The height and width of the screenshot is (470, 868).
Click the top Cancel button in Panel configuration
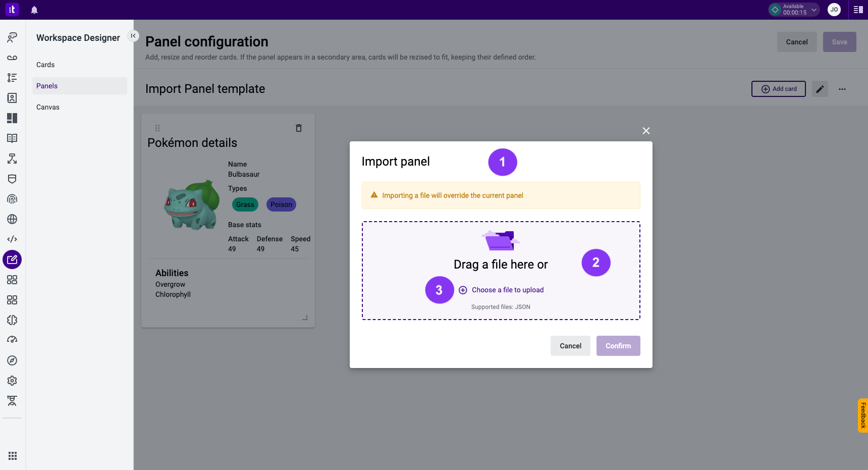tap(797, 42)
